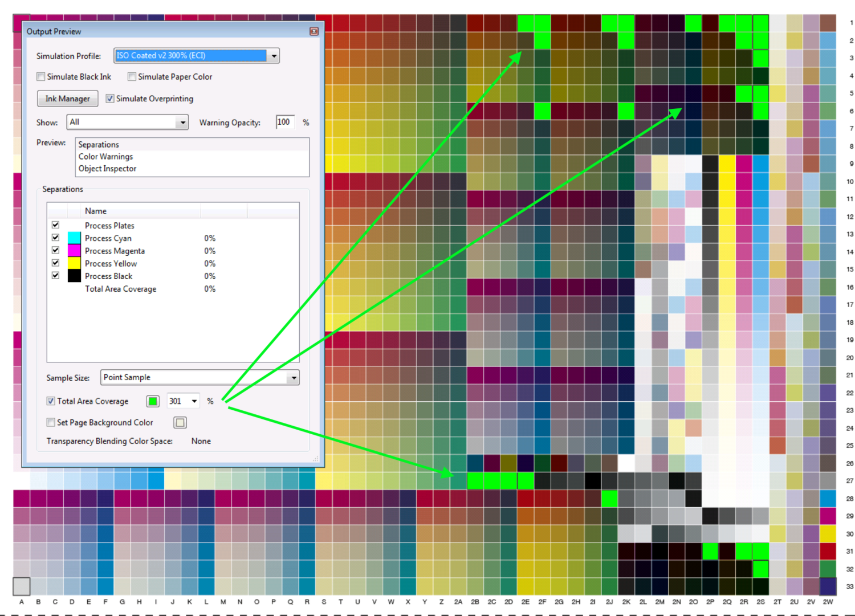Click the yellow swatch beside Process Yellow
This screenshot has height=616, width=855.
tap(74, 263)
